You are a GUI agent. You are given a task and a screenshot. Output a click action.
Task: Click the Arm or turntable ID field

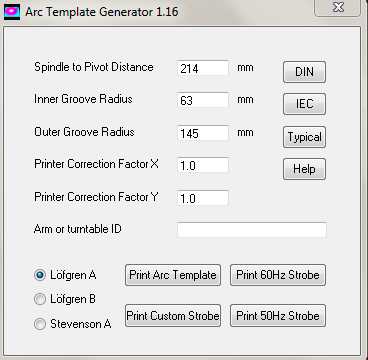point(252,230)
